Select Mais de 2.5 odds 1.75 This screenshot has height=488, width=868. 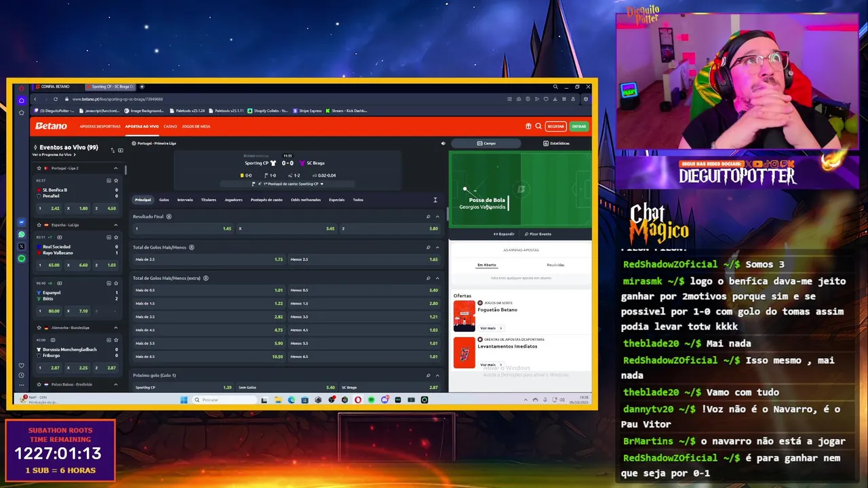209,260
